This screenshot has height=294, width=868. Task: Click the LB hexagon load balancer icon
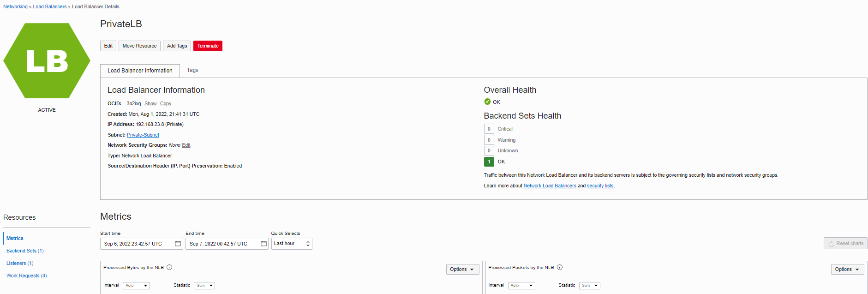(x=47, y=60)
